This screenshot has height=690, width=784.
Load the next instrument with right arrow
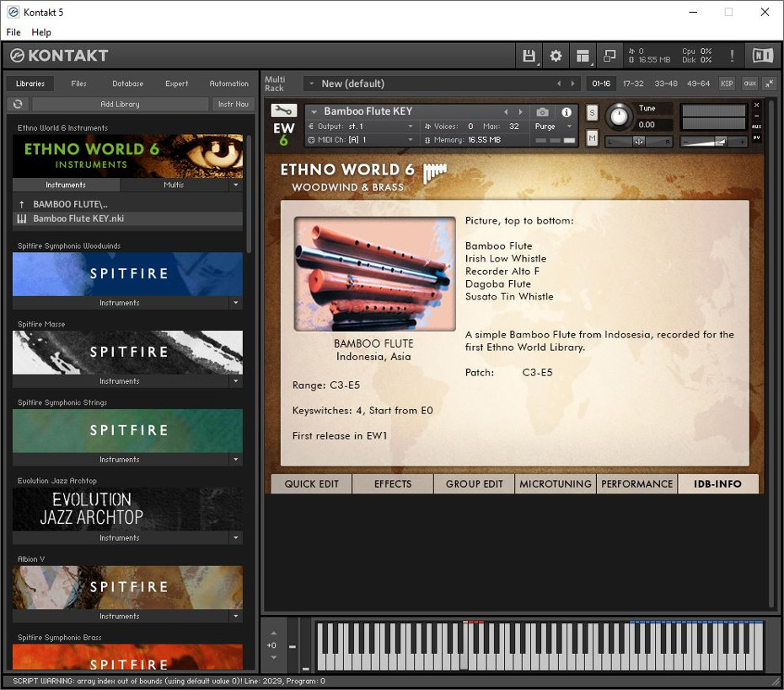[x=520, y=111]
